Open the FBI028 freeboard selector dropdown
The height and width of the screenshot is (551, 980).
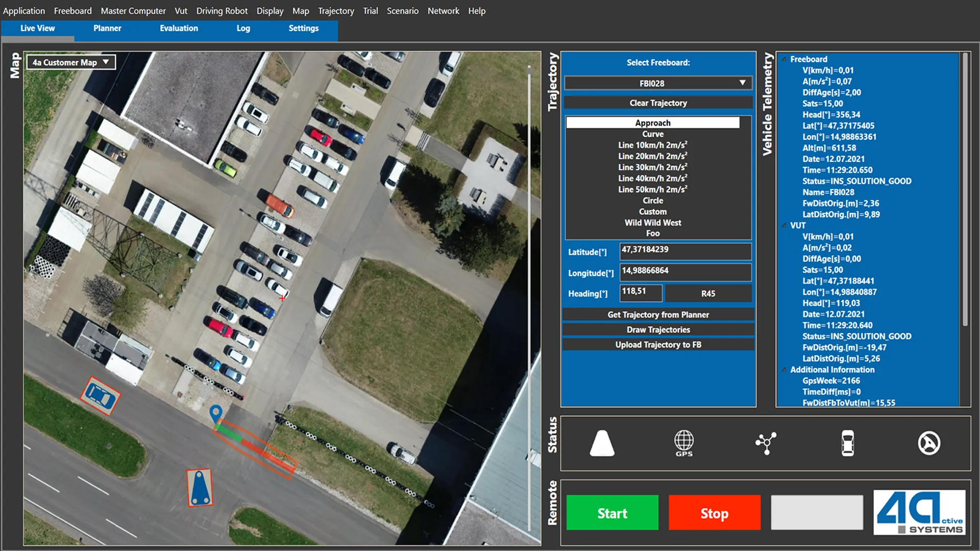pyautogui.click(x=658, y=83)
